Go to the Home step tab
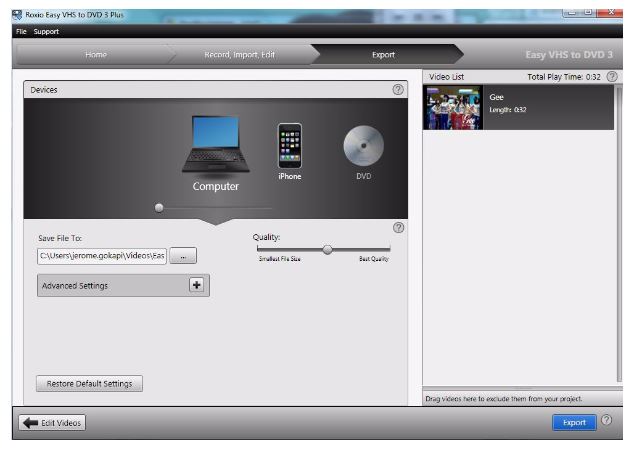637x457 pixels. 96,54
